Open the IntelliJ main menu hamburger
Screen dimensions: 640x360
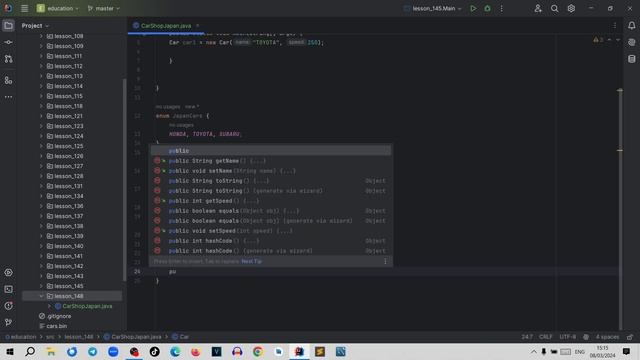24,8
